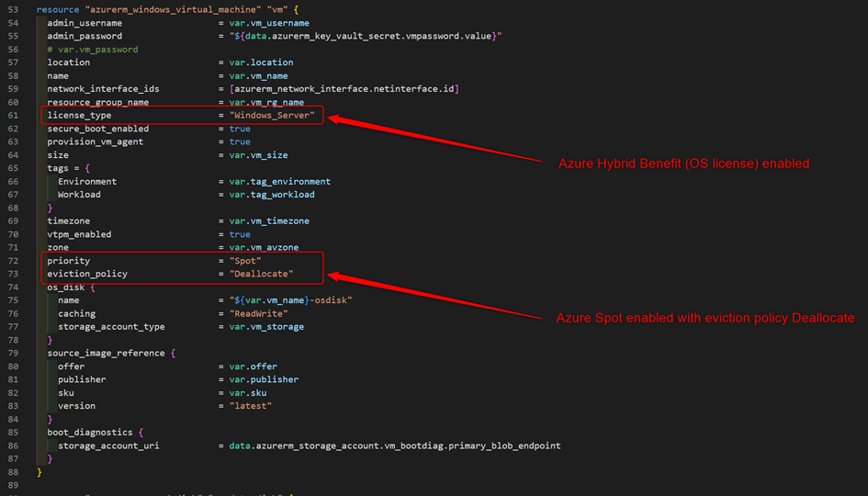Click the "latest" version value
The width and height of the screenshot is (868, 496).
tap(251, 406)
